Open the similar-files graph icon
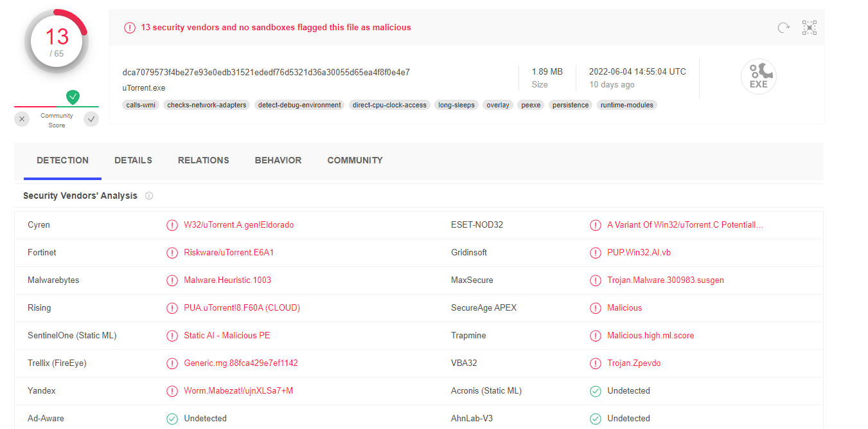 809,28
